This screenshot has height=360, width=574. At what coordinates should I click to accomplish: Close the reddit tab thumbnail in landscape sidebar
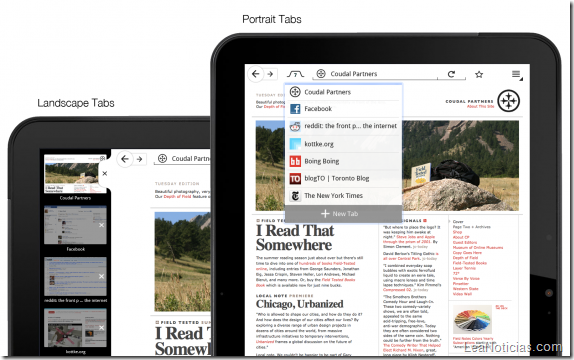click(x=101, y=277)
